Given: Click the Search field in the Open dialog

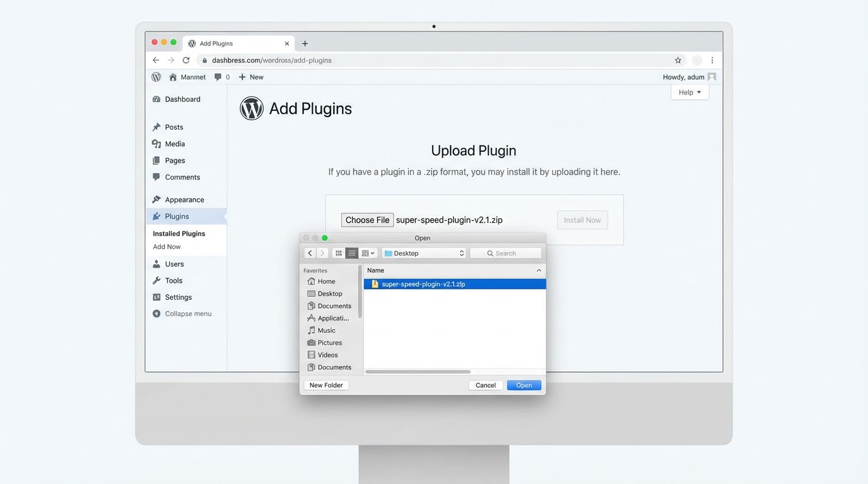Looking at the screenshot, I should (505, 253).
